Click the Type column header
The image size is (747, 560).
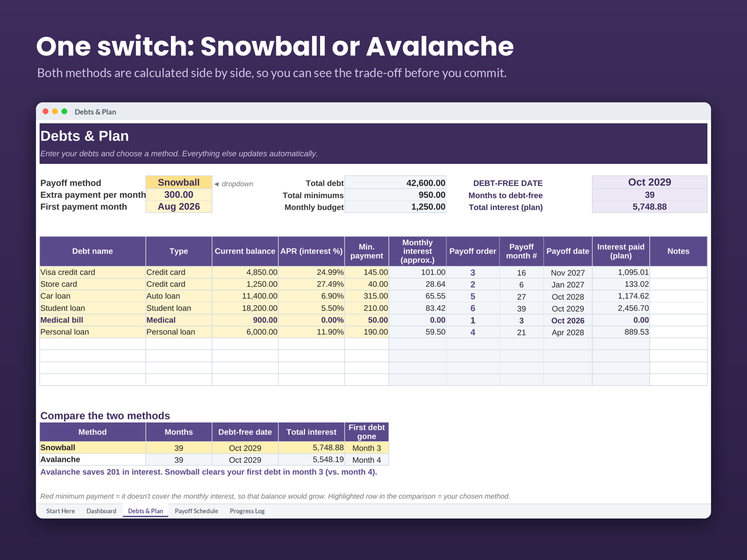179,251
